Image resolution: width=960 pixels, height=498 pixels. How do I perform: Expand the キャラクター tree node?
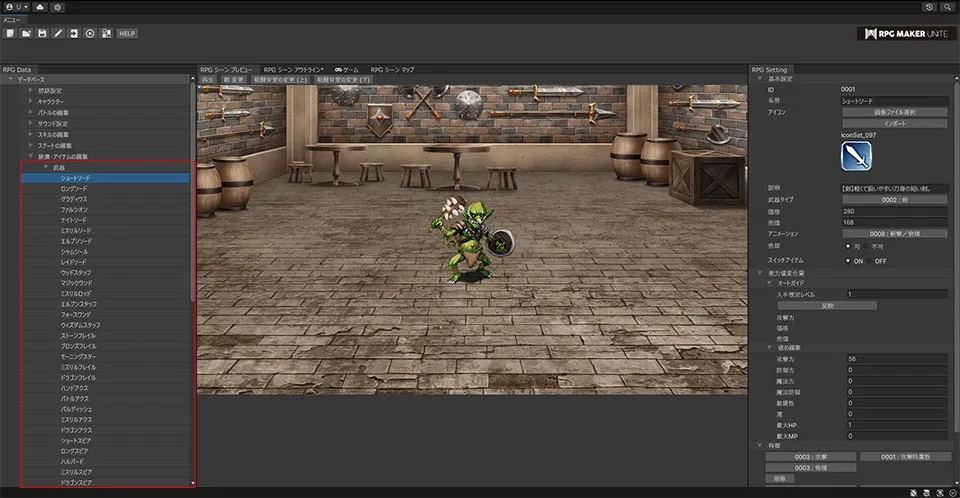tap(31, 101)
